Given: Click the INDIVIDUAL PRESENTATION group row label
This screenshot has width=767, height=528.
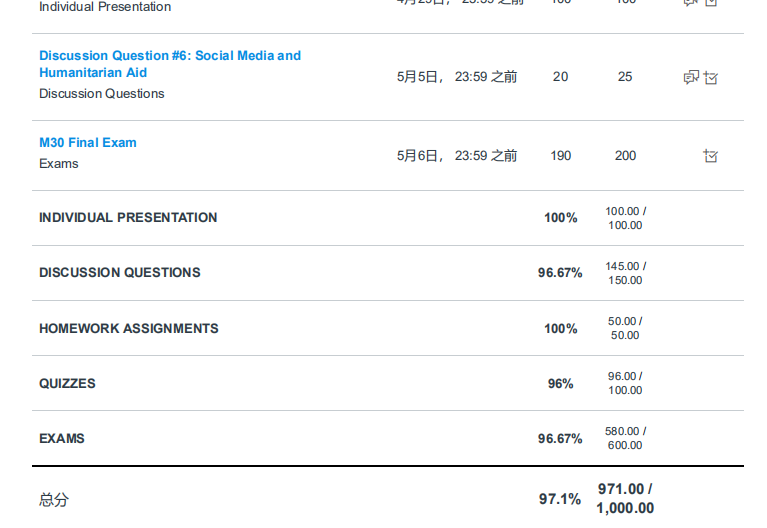Looking at the screenshot, I should coord(128,218).
